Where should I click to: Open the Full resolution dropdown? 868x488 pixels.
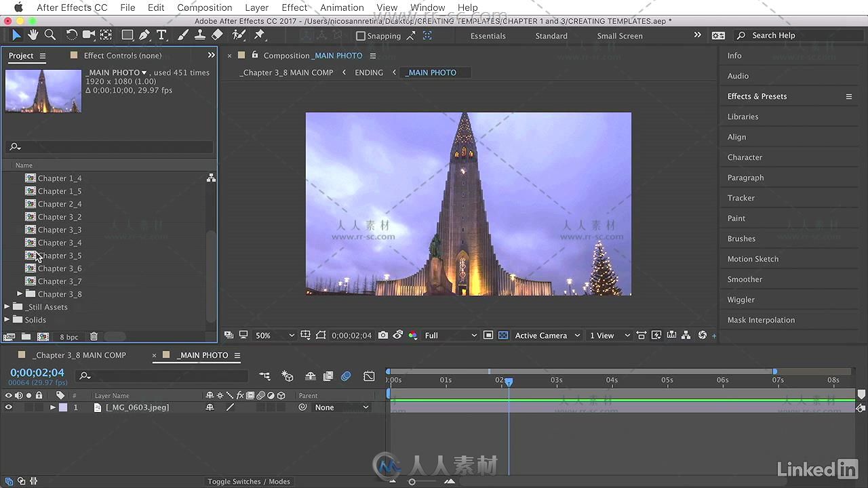(450, 335)
